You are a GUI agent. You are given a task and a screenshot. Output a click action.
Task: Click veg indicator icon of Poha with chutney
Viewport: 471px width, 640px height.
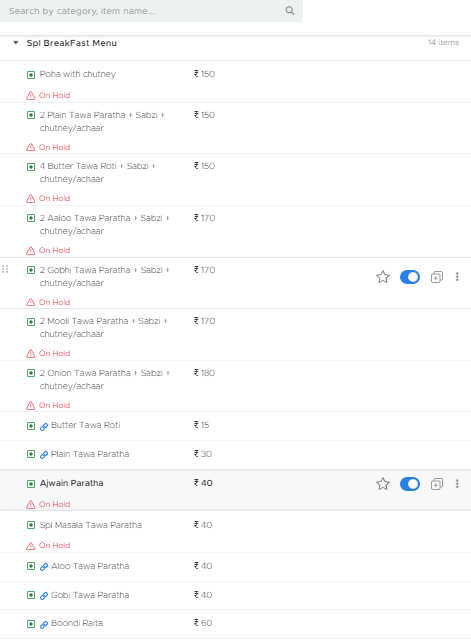31,75
